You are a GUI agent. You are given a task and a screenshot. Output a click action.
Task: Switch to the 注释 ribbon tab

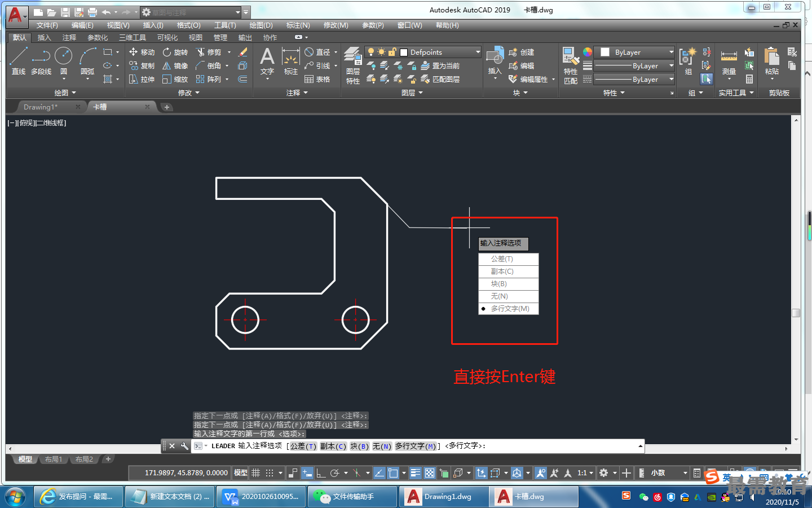(69, 38)
